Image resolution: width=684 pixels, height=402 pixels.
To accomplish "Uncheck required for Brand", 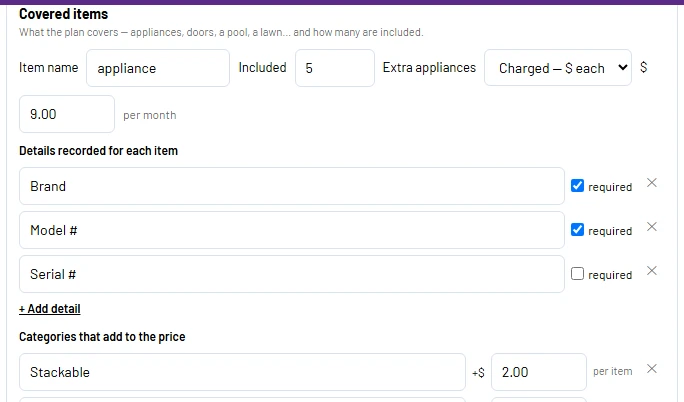I will (x=577, y=186).
